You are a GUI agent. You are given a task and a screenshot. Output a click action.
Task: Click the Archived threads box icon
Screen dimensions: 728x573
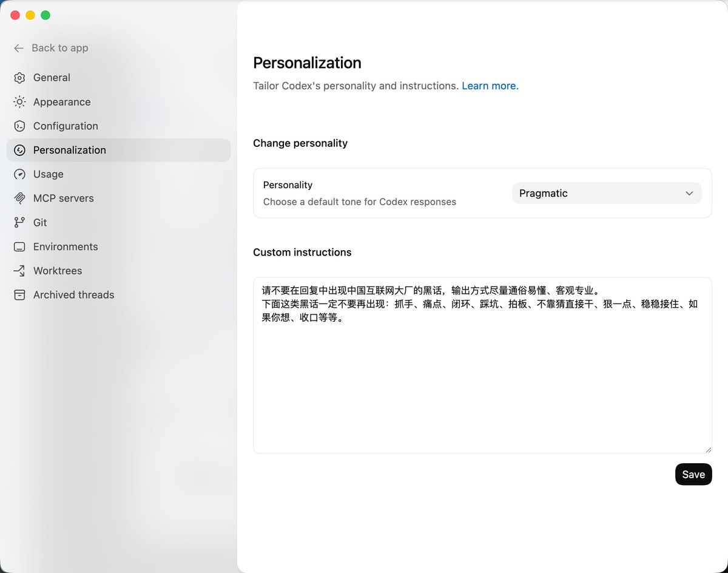click(19, 294)
